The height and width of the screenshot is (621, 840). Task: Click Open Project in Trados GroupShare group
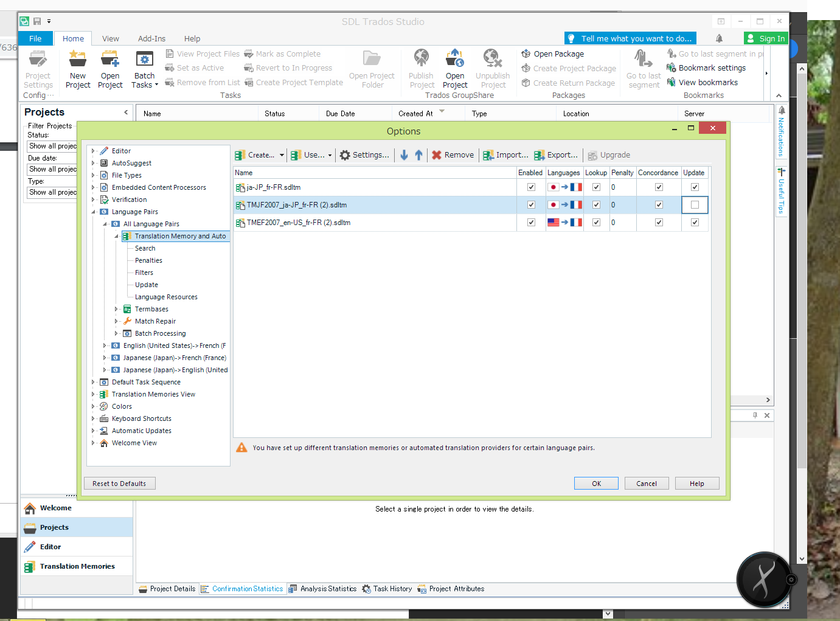tap(455, 69)
